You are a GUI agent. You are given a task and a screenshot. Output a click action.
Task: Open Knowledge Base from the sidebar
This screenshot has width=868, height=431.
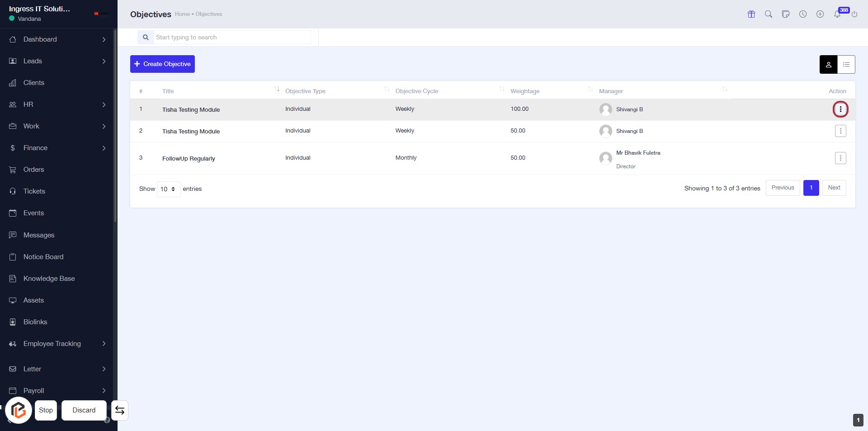point(49,279)
